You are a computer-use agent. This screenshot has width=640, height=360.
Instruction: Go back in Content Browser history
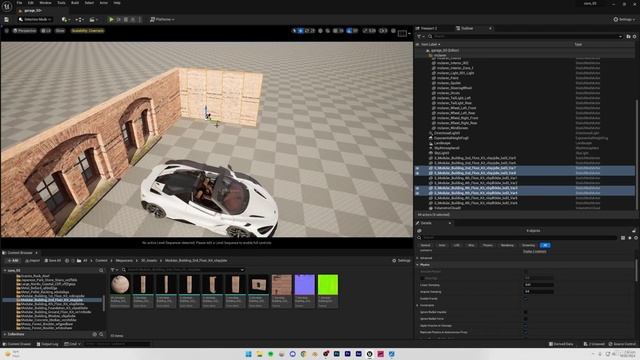click(67, 260)
